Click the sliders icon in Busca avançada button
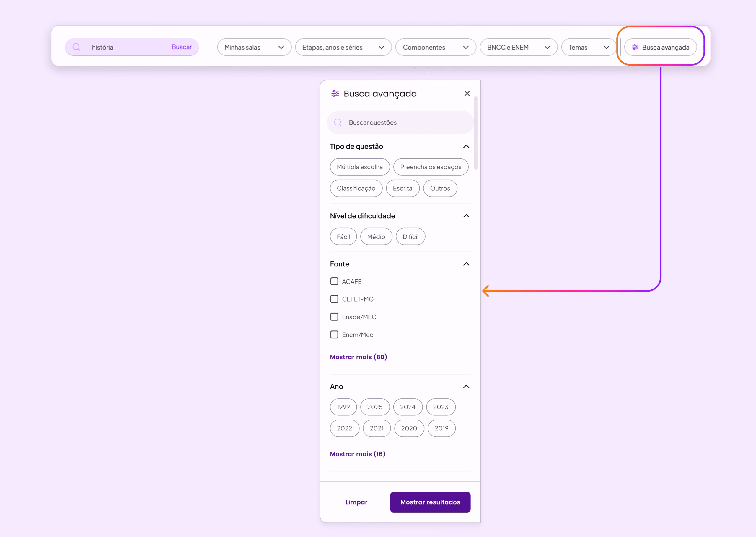The image size is (756, 537). pyautogui.click(x=635, y=47)
